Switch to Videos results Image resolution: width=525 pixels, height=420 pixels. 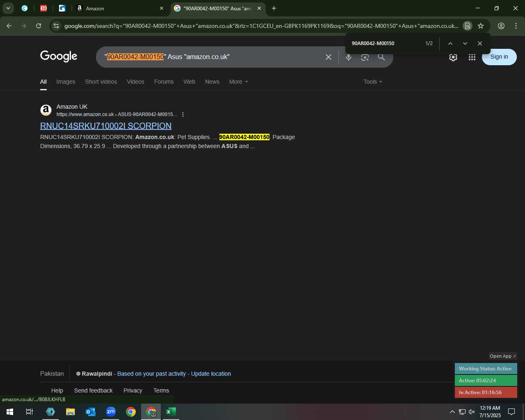pos(135,82)
